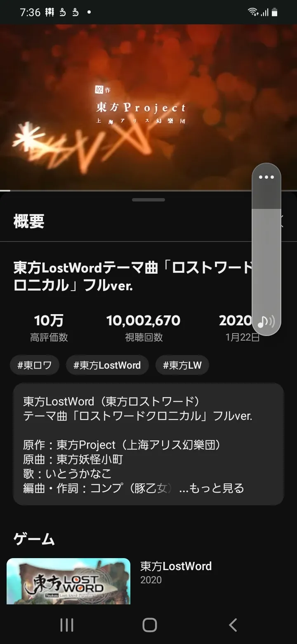Tap the battery icon in status bar
Screen dimensions: 297x644
pyautogui.click(x=275, y=12)
